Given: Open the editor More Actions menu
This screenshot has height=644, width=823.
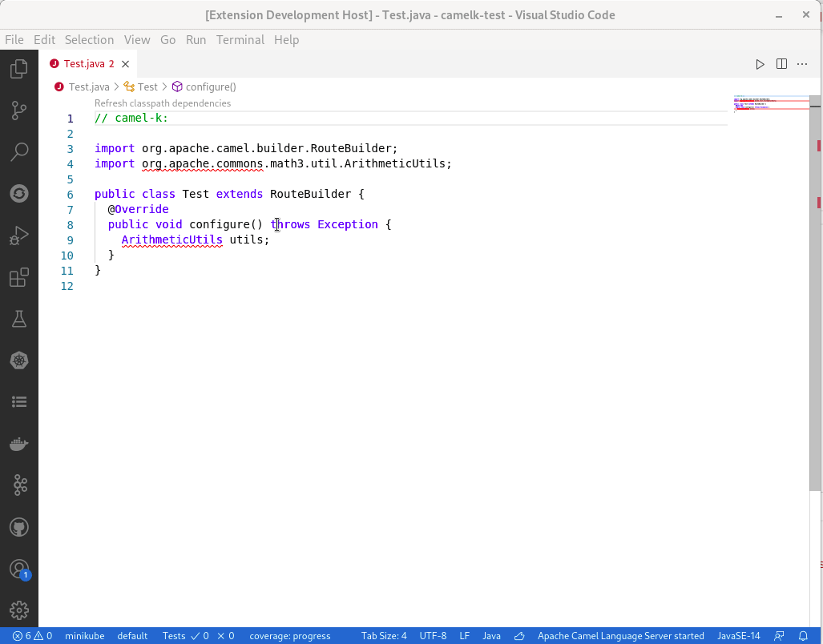Looking at the screenshot, I should tap(802, 63).
